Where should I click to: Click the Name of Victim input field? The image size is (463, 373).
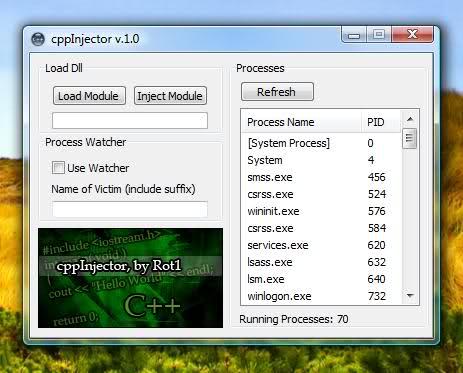pos(130,209)
